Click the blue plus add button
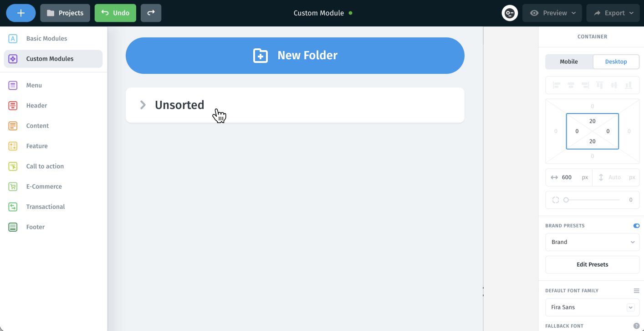Viewport: 644px width, 331px height. coord(21,13)
